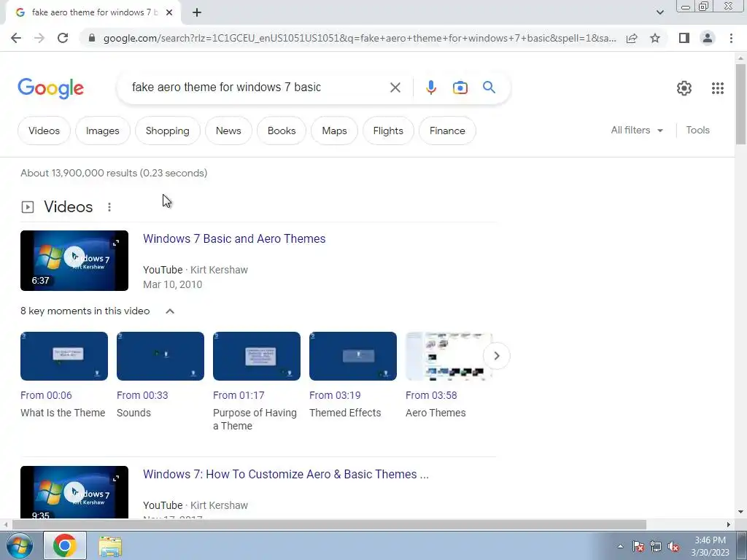Filter results by Shopping
This screenshot has width=747, height=560.
point(167,131)
